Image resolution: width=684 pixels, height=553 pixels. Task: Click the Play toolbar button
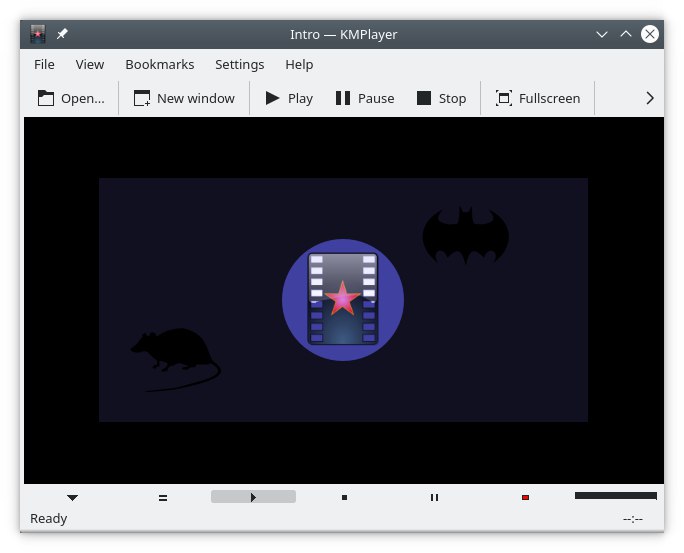(289, 98)
